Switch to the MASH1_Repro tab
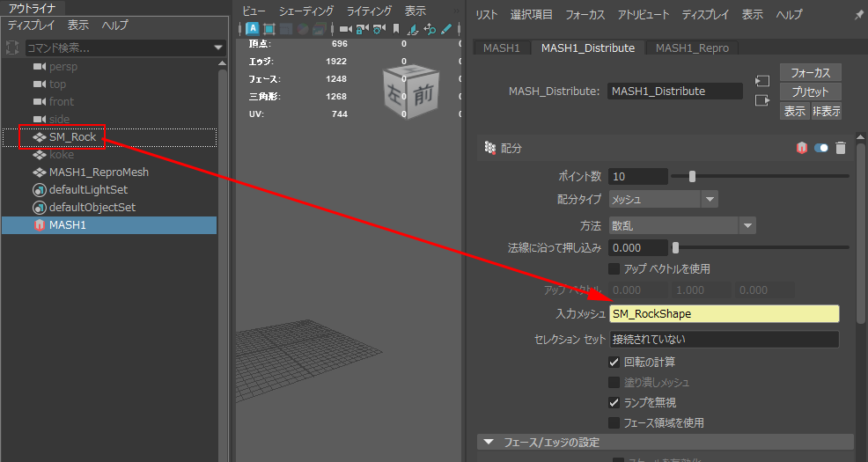 (x=692, y=48)
